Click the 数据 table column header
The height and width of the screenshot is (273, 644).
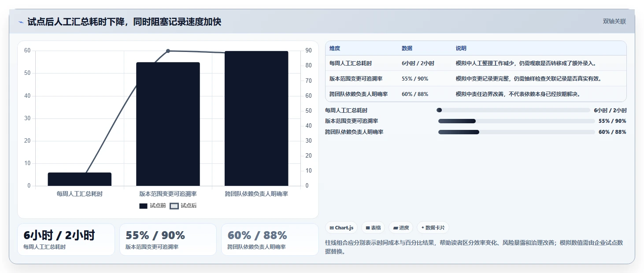click(407, 48)
